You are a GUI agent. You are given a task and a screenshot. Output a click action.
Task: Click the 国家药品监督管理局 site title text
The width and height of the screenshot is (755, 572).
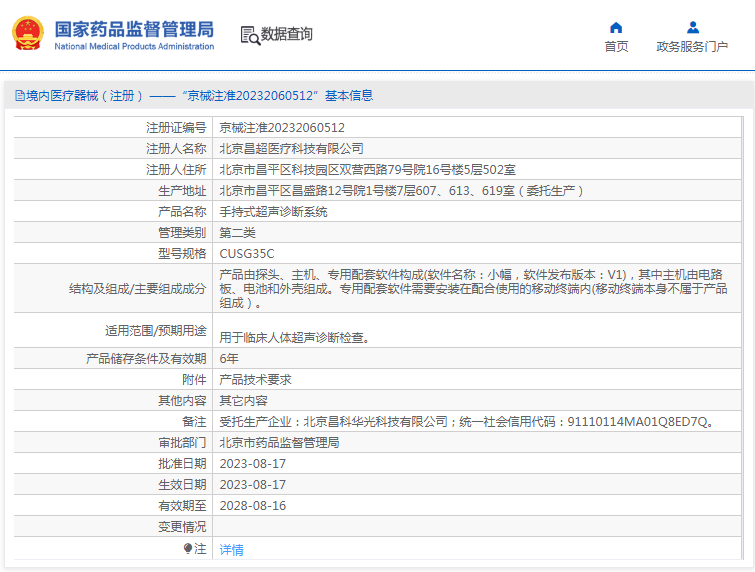coord(133,28)
